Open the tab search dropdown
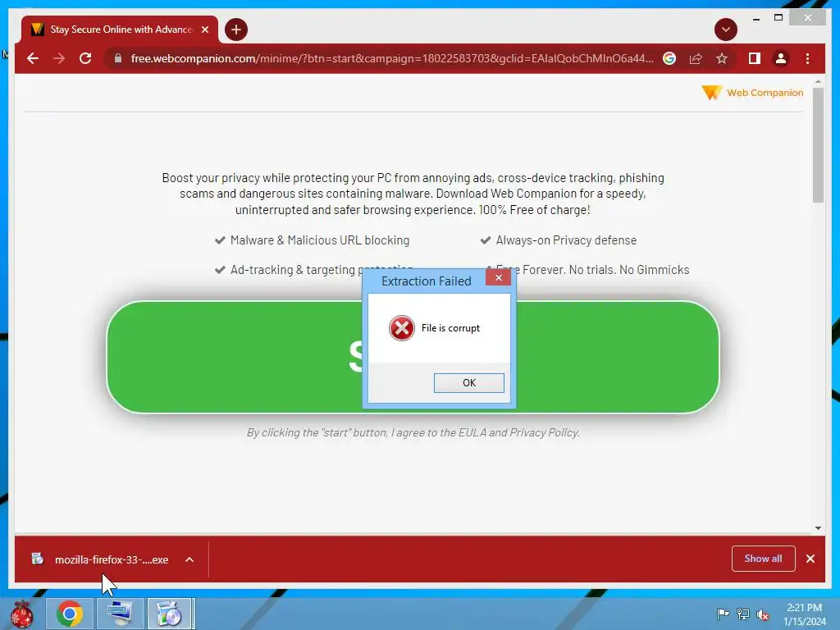The height and width of the screenshot is (630, 840). [x=726, y=30]
